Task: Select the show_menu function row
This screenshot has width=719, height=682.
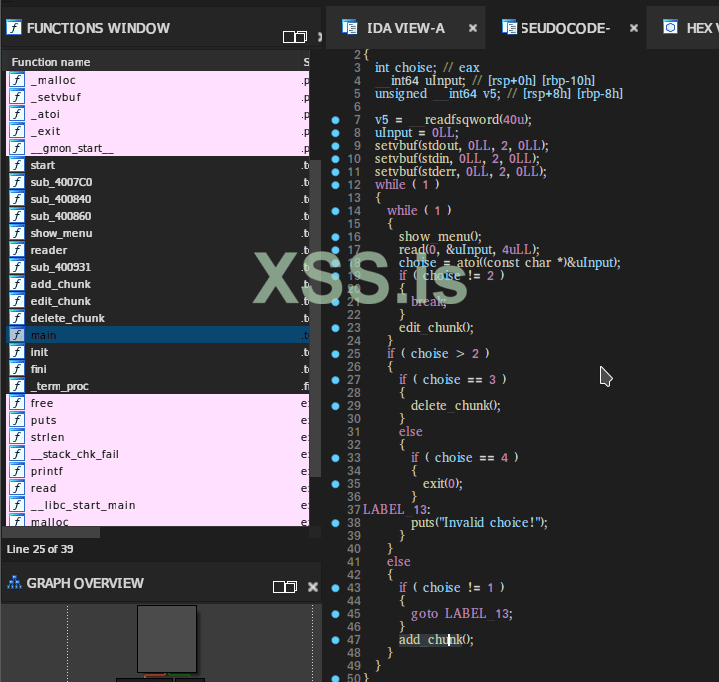Action: [157, 233]
